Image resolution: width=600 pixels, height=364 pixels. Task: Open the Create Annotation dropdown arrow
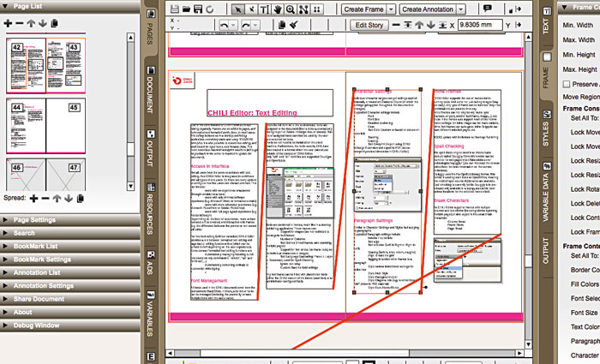(x=461, y=9)
